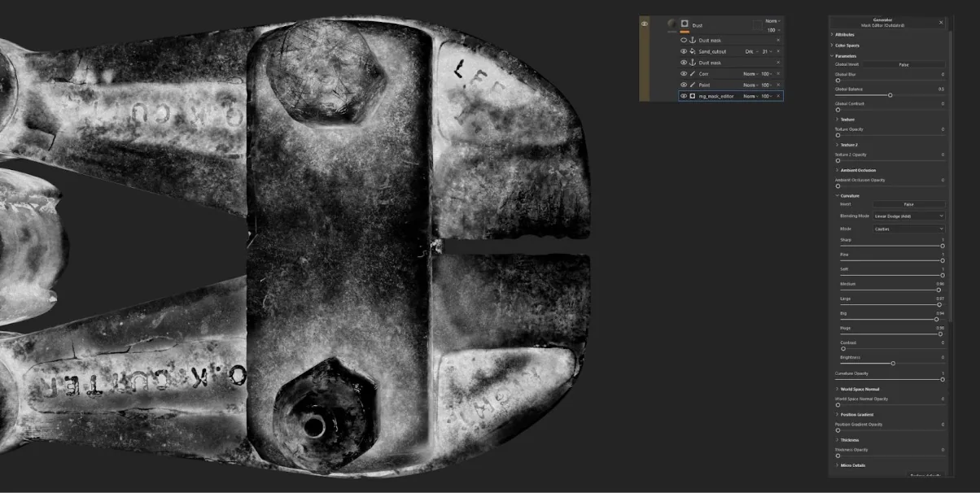The image size is (980, 493).
Task: Adjust the Curvature Big slider
Action: click(x=892, y=319)
